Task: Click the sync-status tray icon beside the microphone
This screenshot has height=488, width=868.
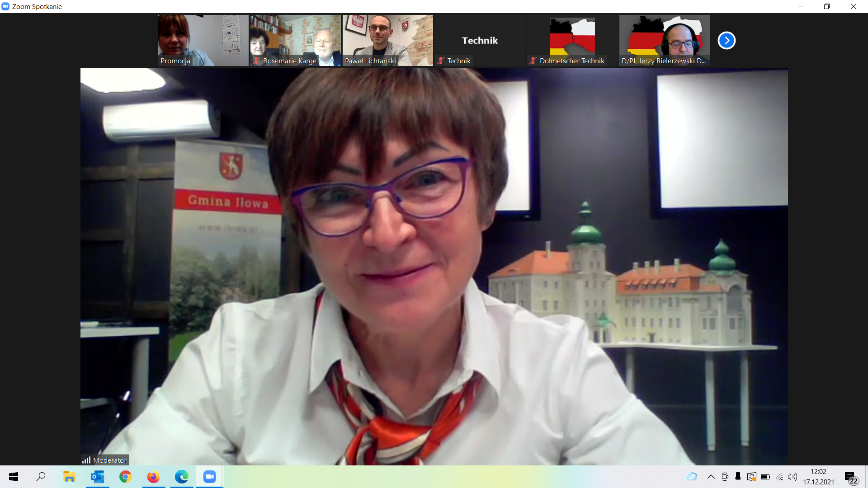Action: point(751,477)
